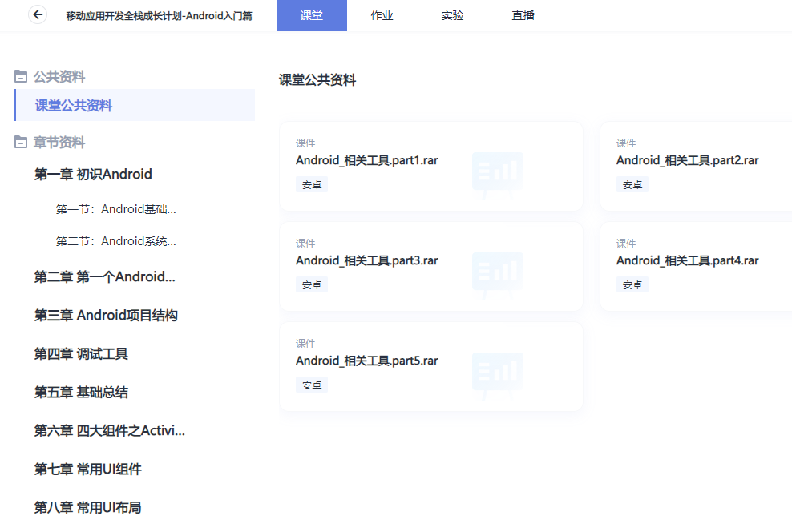Viewport: 792px width, 532px height.
Task: Select 课堂公共资料 in the sidebar
Action: pos(135,105)
